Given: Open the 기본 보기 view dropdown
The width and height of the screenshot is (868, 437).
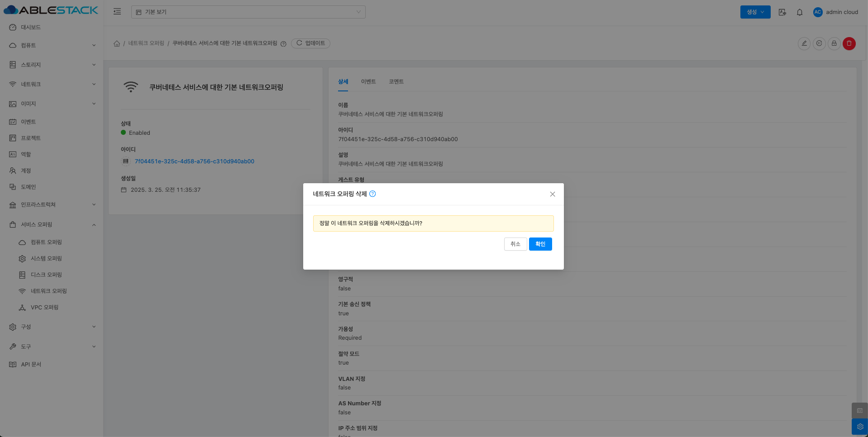Looking at the screenshot, I should click(x=248, y=12).
